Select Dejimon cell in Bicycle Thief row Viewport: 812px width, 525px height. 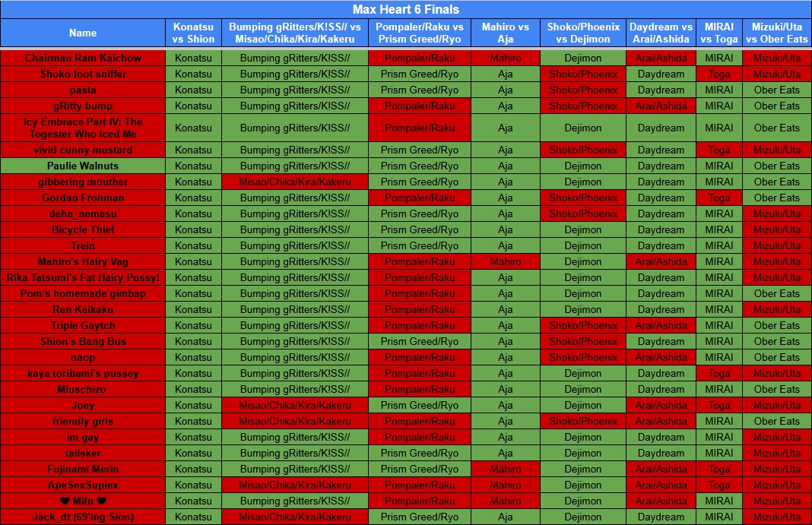click(583, 229)
